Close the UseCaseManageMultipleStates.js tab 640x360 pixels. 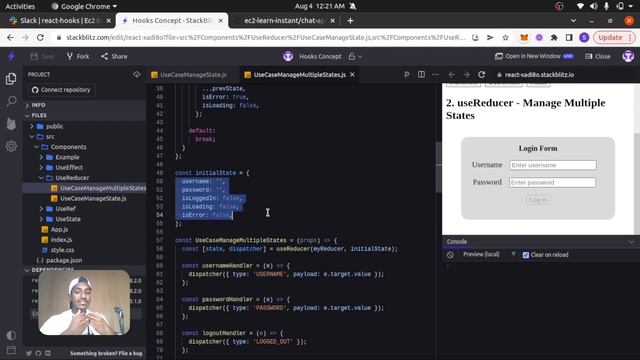pyautogui.click(x=352, y=75)
